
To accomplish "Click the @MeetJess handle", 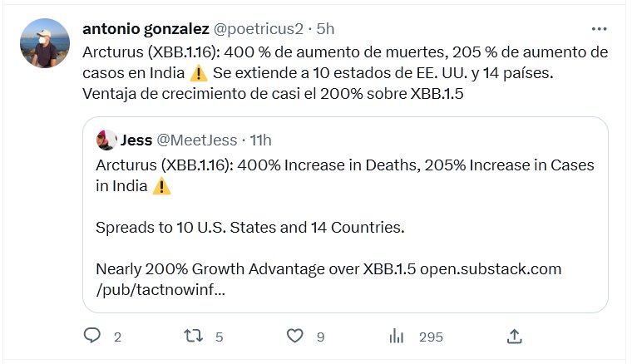I will (x=198, y=140).
